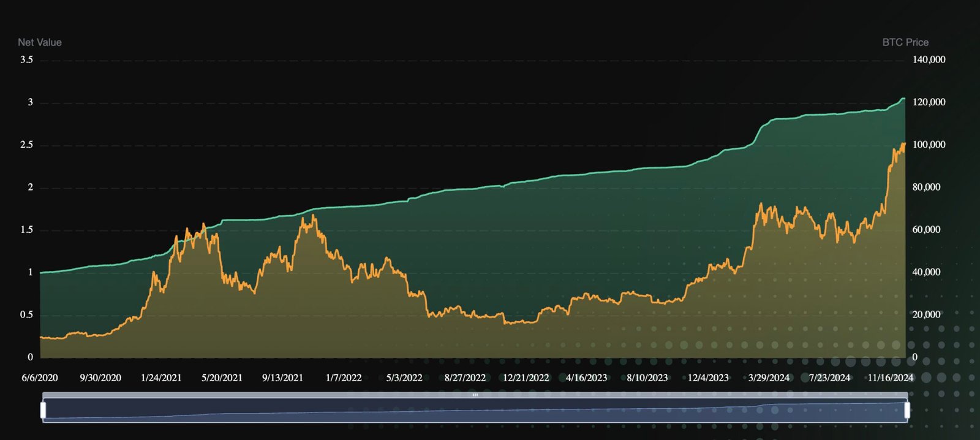Viewport: 980px width, 440px height.
Task: Select the 1/7/2022 date label
Action: [x=344, y=377]
